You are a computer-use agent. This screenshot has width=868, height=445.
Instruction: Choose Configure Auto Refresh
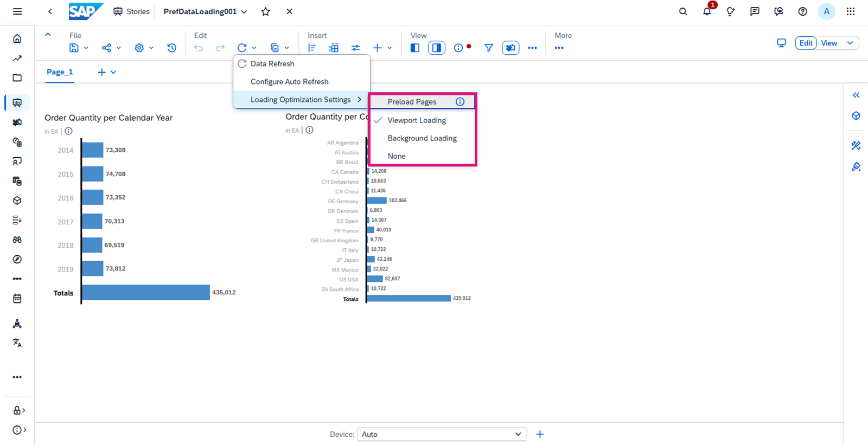302,81
